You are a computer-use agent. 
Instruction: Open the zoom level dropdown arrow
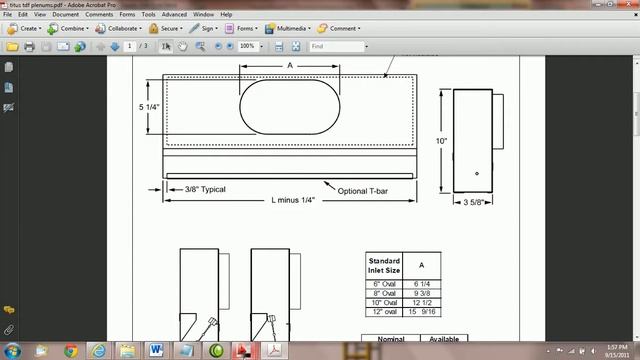[262, 47]
